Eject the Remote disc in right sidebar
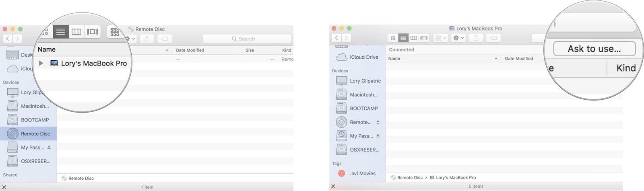Viewport: 644px width, 191px height. pyautogui.click(x=378, y=122)
